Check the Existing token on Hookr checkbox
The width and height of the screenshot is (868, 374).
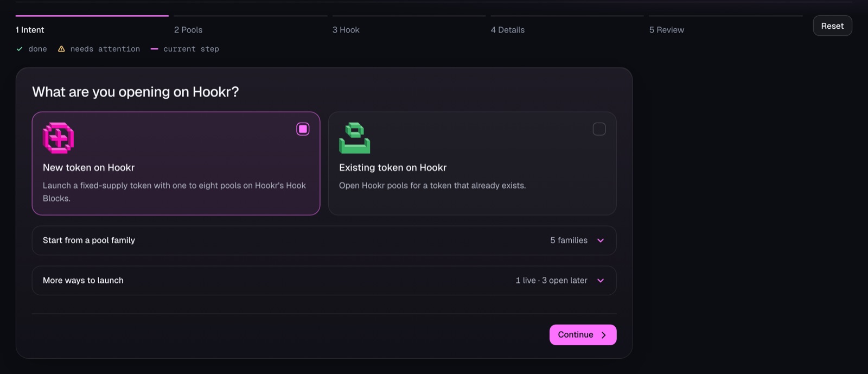coord(599,129)
